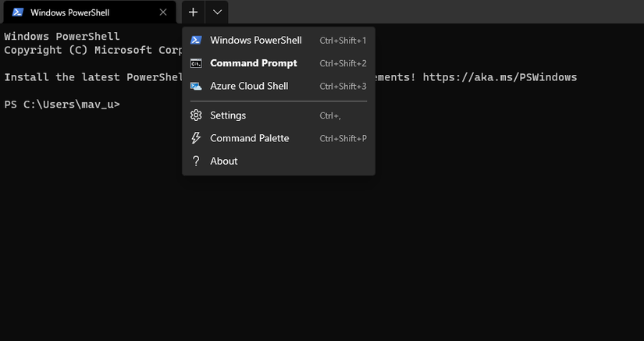The image size is (644, 341).
Task: Click the Azure Cloud Shell icon
Action: 196,86
